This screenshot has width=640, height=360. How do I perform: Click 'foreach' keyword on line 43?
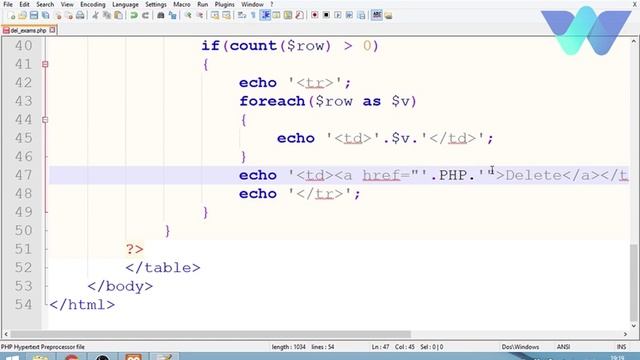272,101
